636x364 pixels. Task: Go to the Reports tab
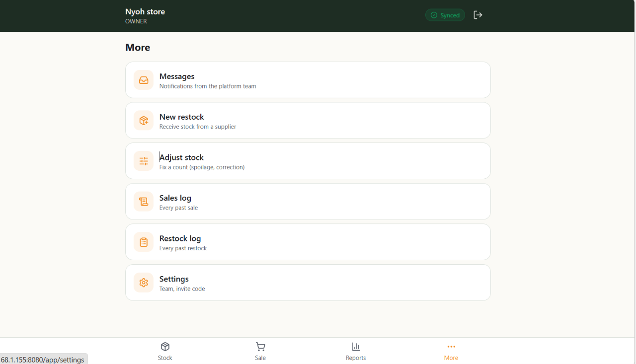[x=356, y=351]
